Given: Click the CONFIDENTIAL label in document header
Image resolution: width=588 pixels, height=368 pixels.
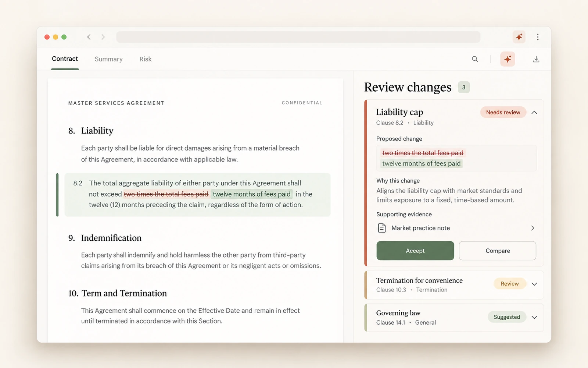Looking at the screenshot, I should [302, 103].
